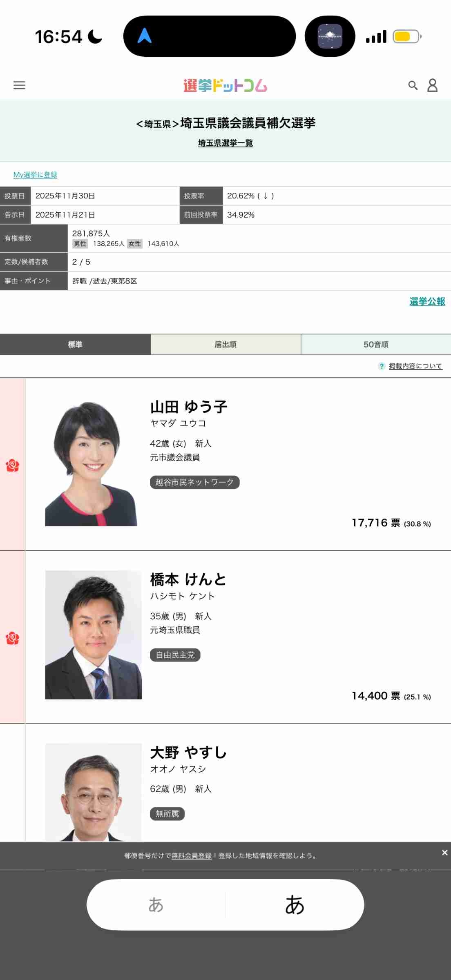Open the user account icon
451x980 pixels.
pyautogui.click(x=432, y=85)
